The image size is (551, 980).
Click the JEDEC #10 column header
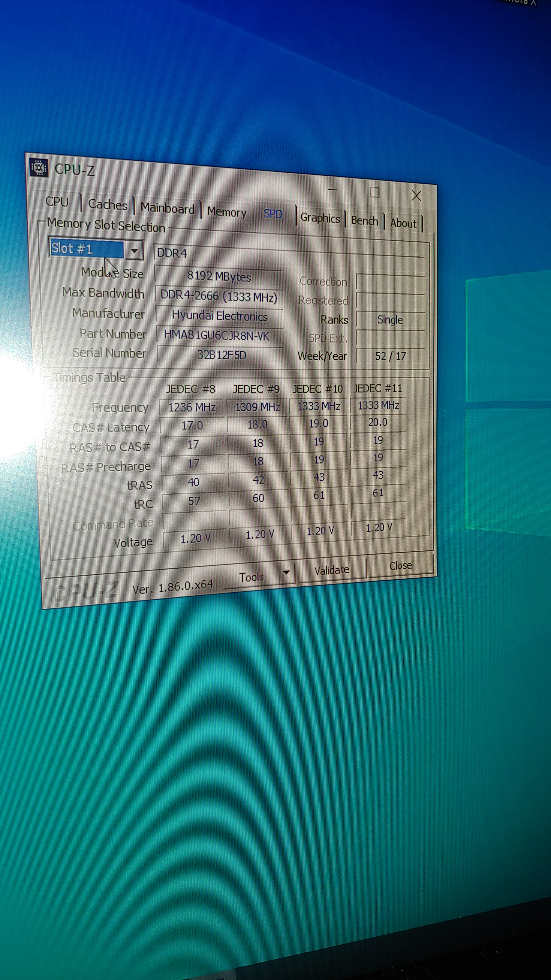click(x=318, y=389)
